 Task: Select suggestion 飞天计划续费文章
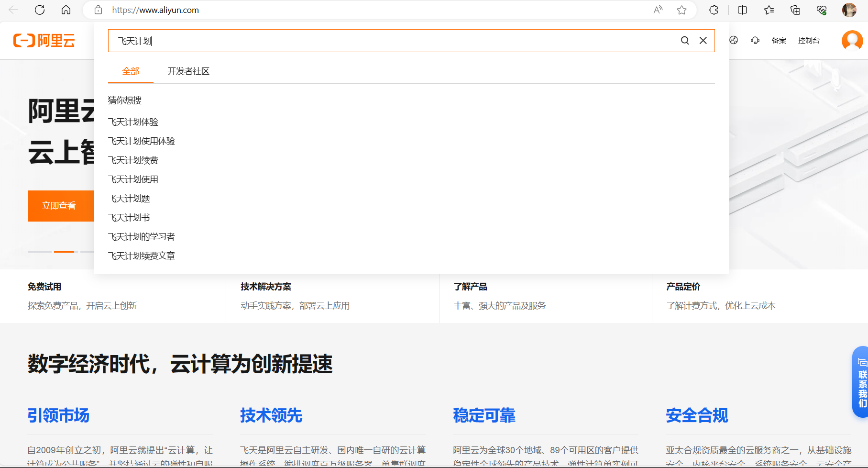tap(142, 256)
